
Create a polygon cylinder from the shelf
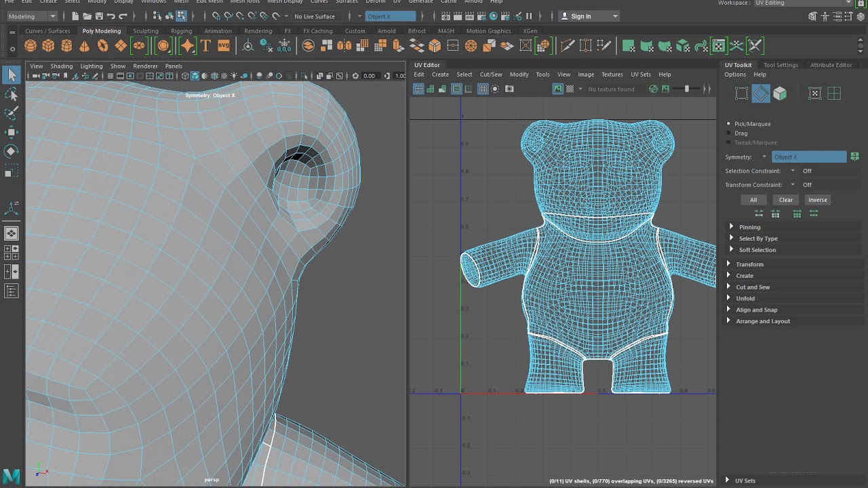[x=66, y=46]
